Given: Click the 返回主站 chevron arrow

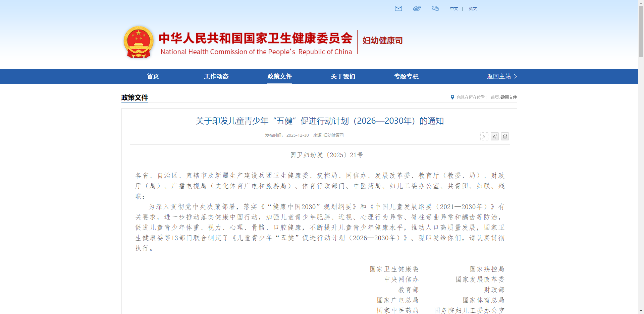Looking at the screenshot, I should pyautogui.click(x=516, y=76).
